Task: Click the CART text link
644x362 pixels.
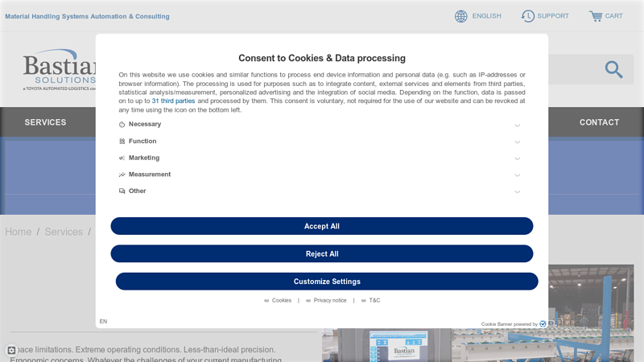Action: point(613,16)
